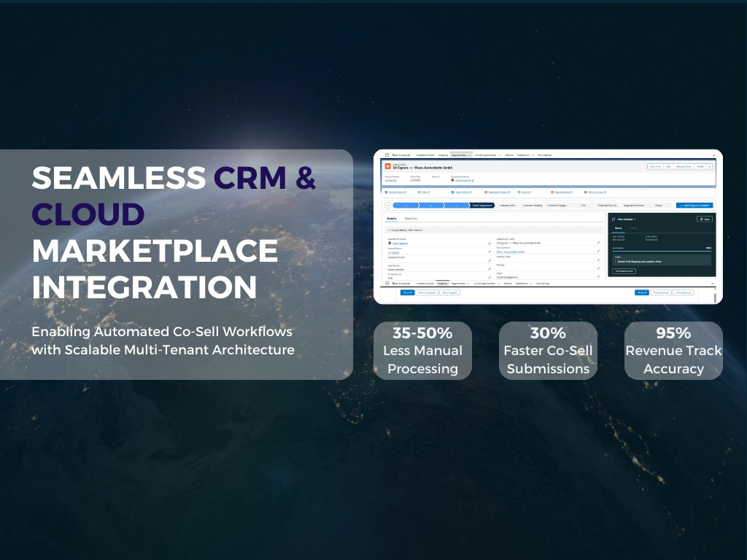This screenshot has width=747, height=560.
Task: Select Rev Settings in the navigation bar
Action: pos(545,155)
